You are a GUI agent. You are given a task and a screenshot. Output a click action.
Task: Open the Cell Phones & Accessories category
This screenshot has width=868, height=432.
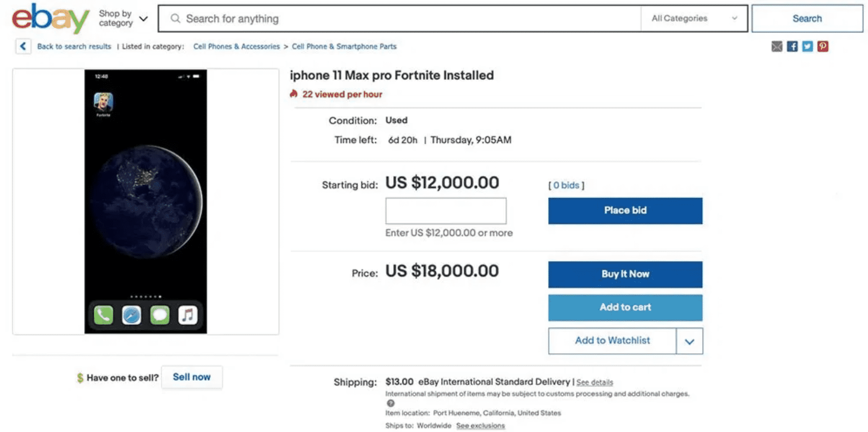[x=237, y=46]
